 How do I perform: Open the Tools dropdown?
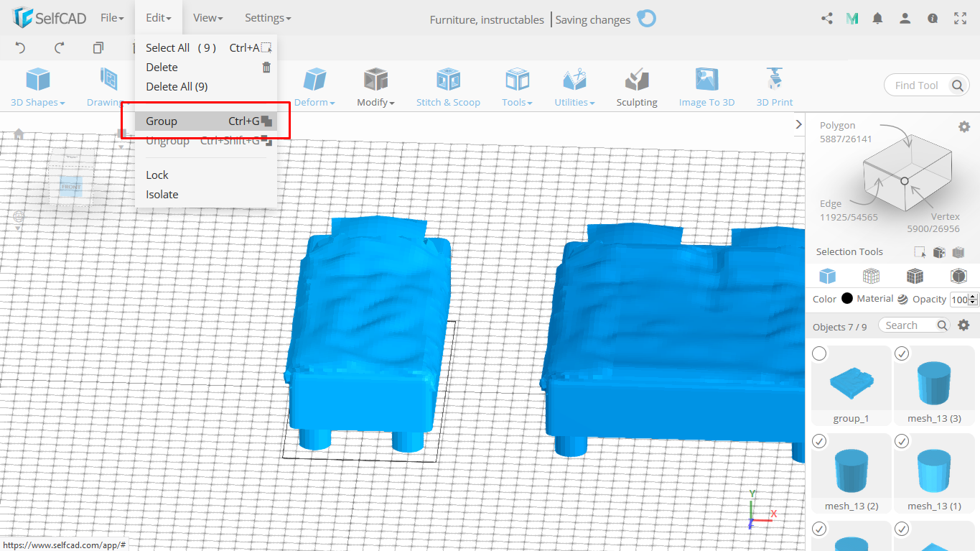pyautogui.click(x=517, y=88)
